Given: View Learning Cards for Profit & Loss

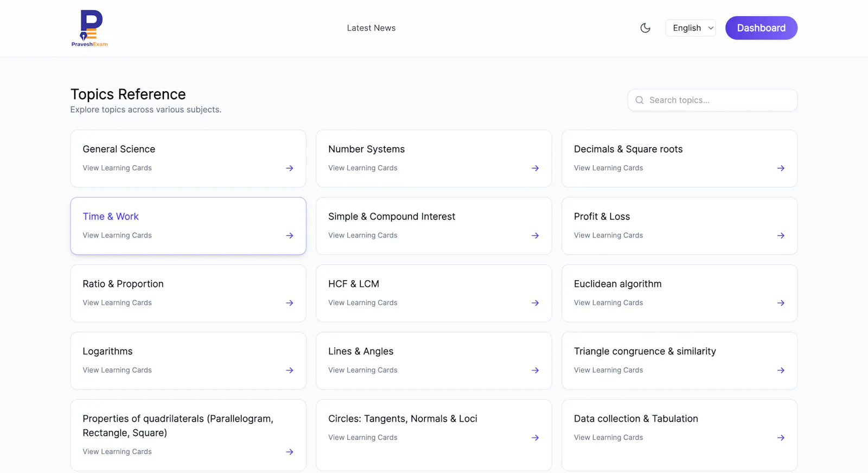Looking at the screenshot, I should pyautogui.click(x=609, y=236).
